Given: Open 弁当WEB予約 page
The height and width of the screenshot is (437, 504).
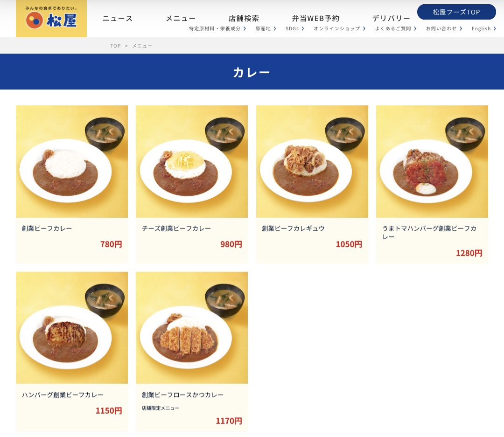Looking at the screenshot, I should point(315,19).
